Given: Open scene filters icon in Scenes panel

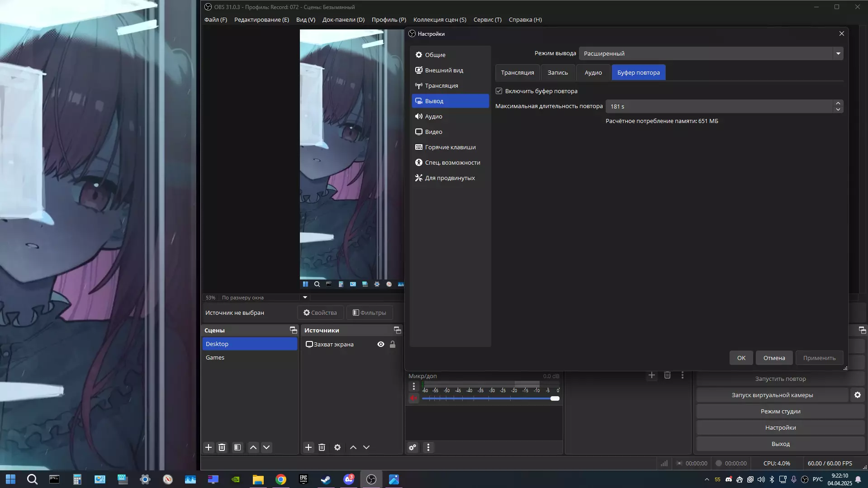Looking at the screenshot, I should pos(237,447).
